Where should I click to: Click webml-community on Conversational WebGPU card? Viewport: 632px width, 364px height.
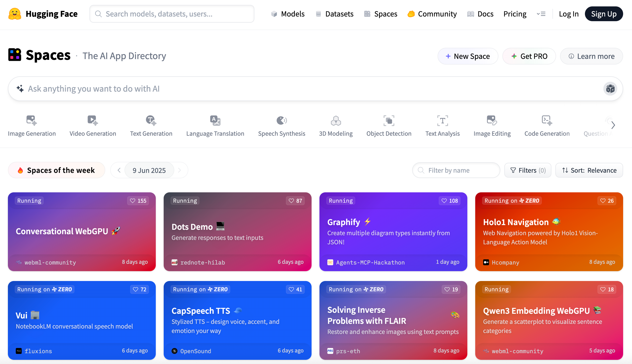[50, 262]
